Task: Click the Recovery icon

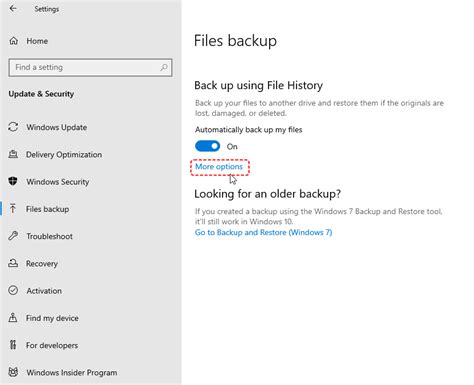Action: pyautogui.click(x=13, y=263)
